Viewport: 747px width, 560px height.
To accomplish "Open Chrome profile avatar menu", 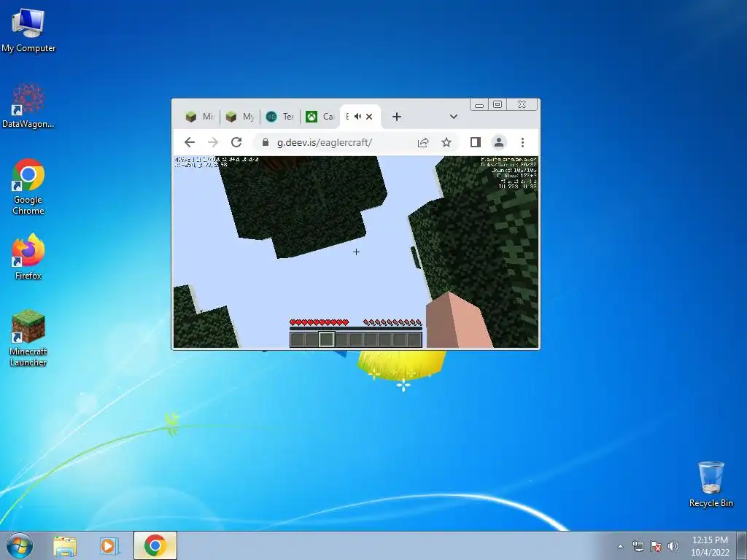I will pyautogui.click(x=499, y=142).
